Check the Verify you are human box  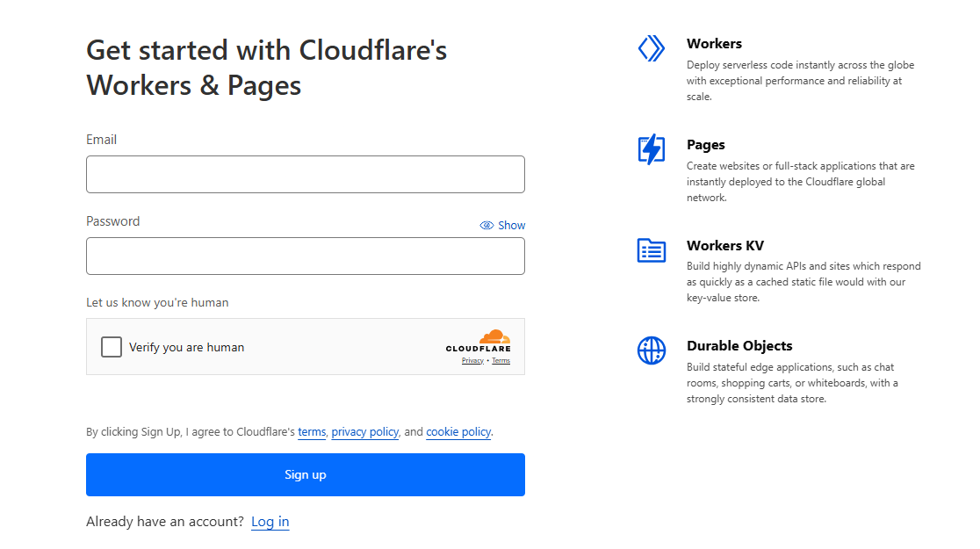point(112,346)
